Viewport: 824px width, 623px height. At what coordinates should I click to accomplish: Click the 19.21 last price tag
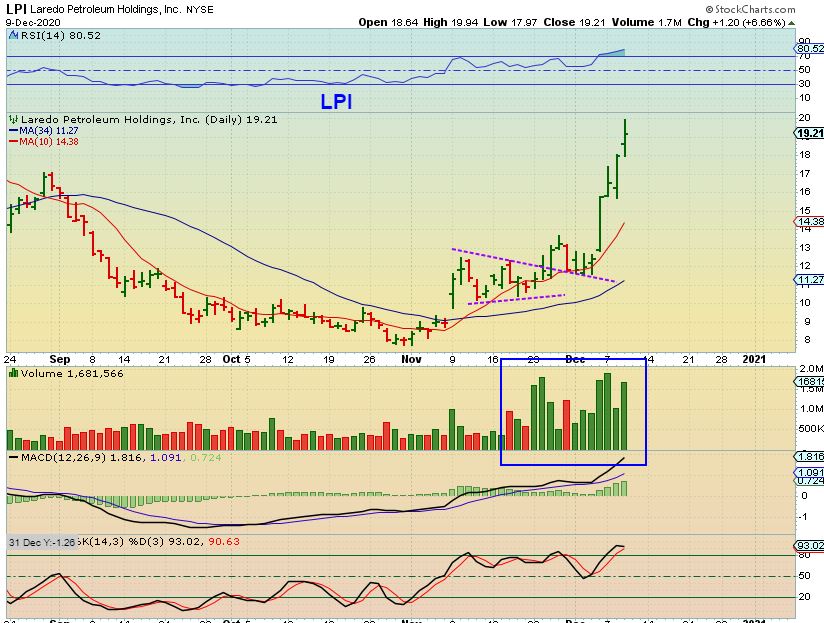point(810,133)
